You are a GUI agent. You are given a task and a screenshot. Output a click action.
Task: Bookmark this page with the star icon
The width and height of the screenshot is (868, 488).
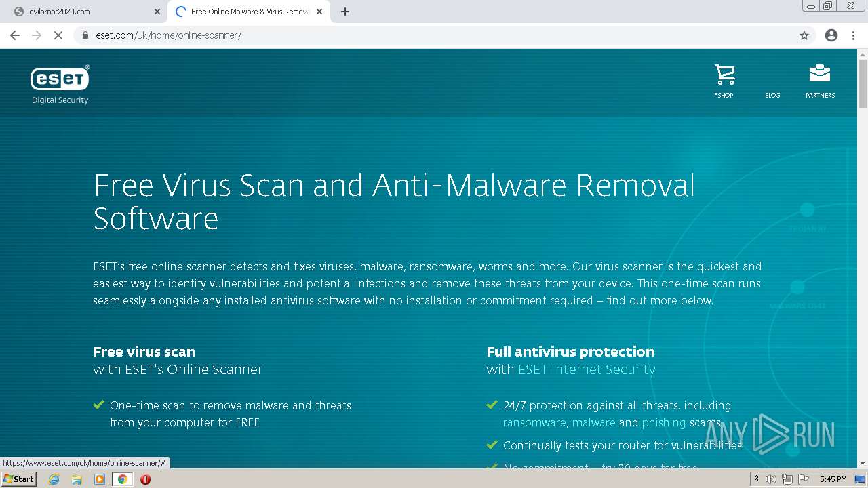tap(804, 35)
